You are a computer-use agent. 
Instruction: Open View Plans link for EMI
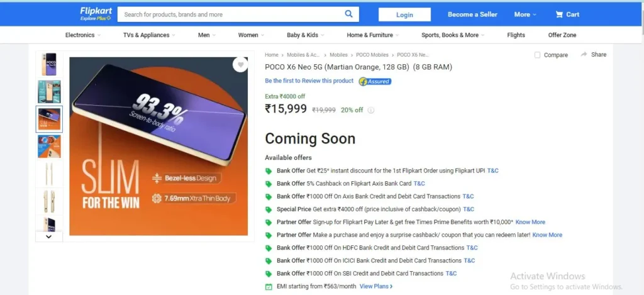pos(376,286)
